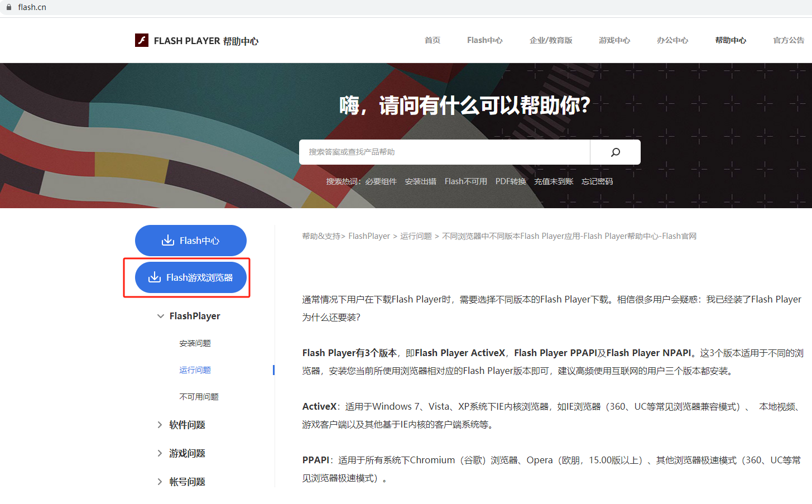
Task: Select 运行问题 in the sidebar
Action: pyautogui.click(x=195, y=370)
